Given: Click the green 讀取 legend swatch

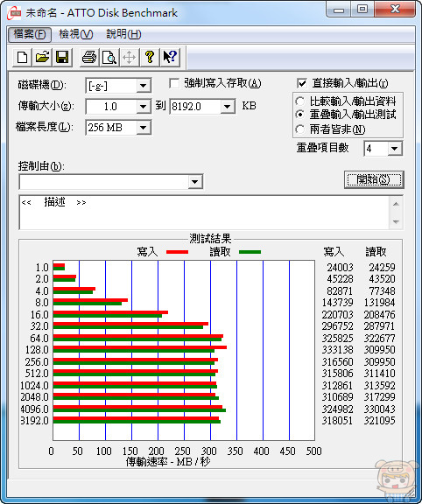Looking at the screenshot, I should tap(250, 252).
